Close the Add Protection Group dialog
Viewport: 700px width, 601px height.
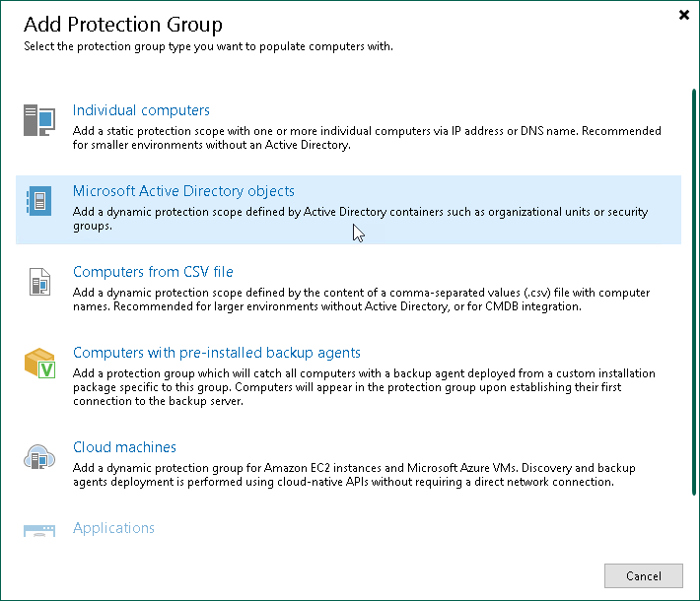[x=684, y=15]
